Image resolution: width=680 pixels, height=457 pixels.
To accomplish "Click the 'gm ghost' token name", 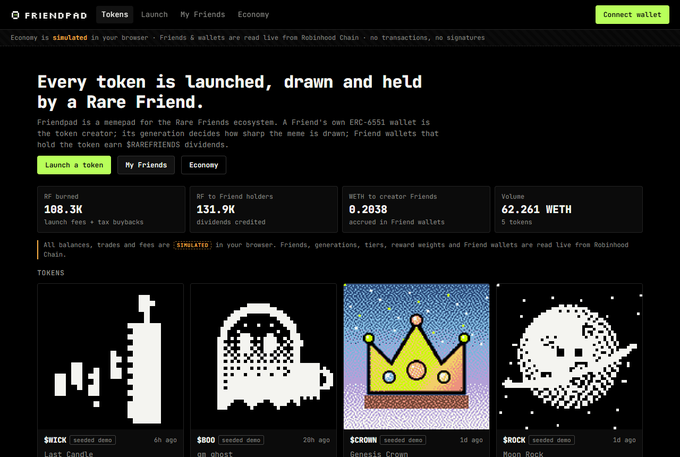I will tap(215, 454).
